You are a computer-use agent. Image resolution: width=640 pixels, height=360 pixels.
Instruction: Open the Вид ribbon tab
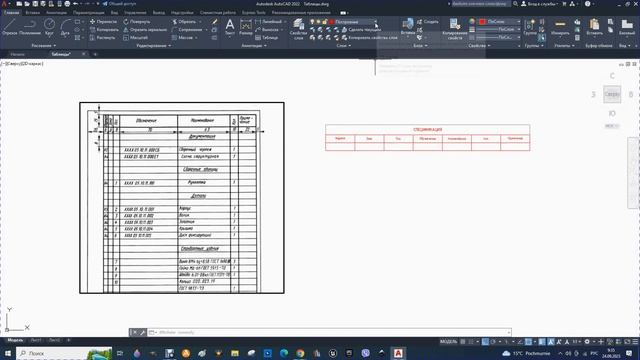pos(114,13)
